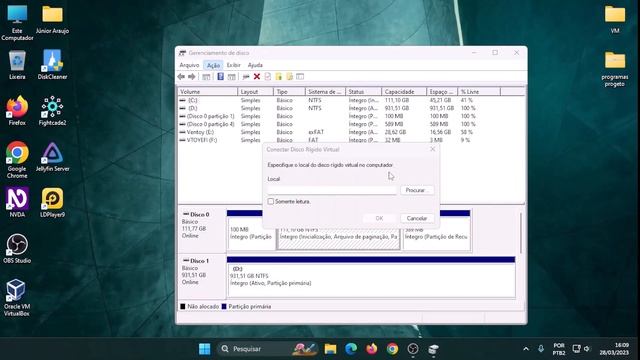Select the Lixeira recycle bin icon
This screenshot has width=640, height=360.
(x=17, y=65)
